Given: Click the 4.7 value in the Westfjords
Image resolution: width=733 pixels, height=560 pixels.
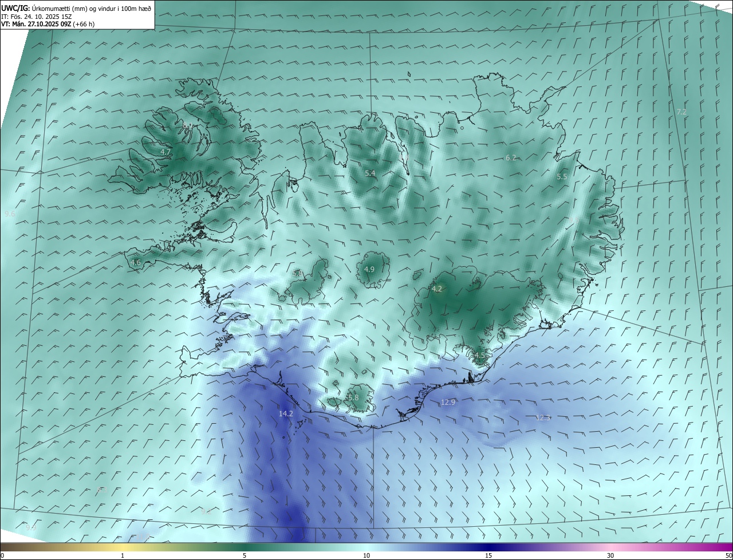Looking at the screenshot, I should tap(165, 152).
